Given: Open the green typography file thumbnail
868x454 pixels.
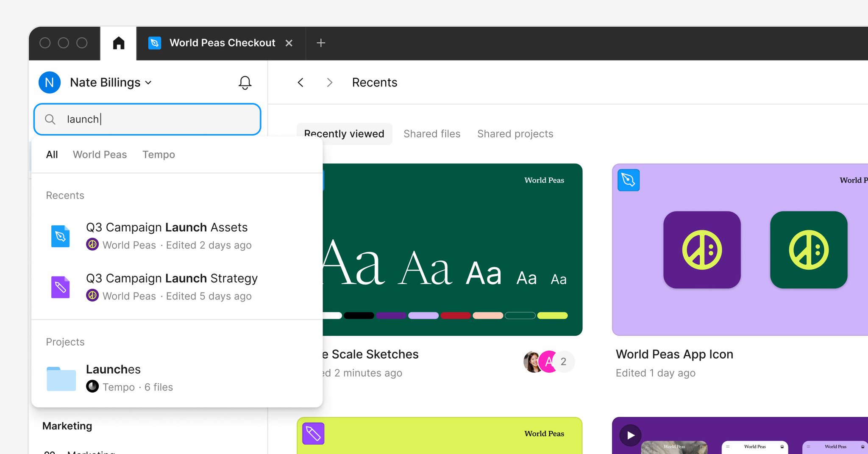Looking at the screenshot, I should (453, 250).
